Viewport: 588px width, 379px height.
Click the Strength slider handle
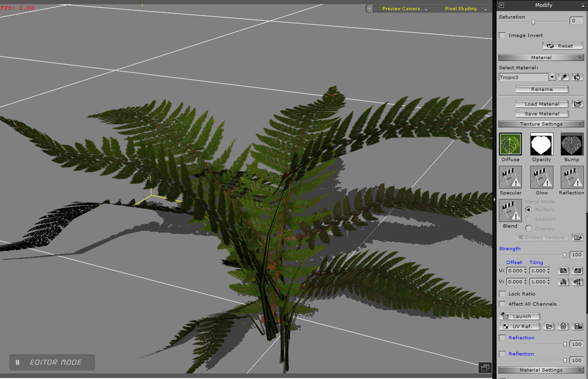point(564,255)
